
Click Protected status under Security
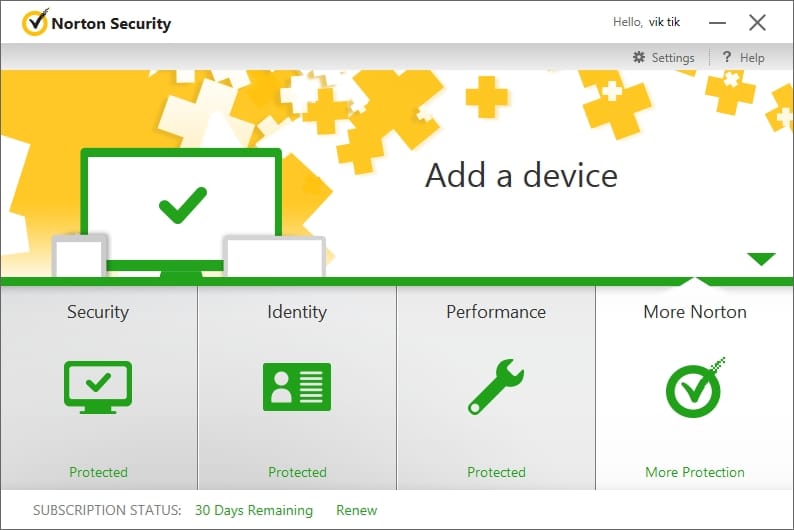coord(98,472)
